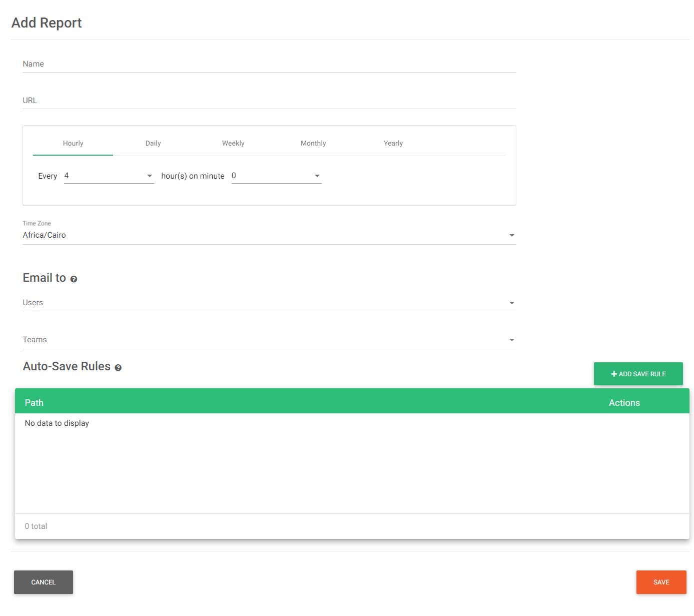Image resolution: width=694 pixels, height=616 pixels.
Task: Switch to the Daily schedule tab
Action: 153,143
